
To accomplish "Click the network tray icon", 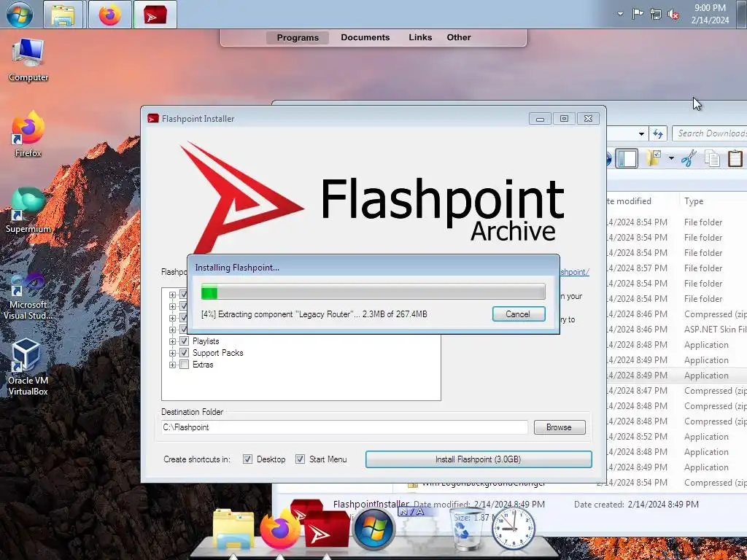I will [x=656, y=15].
